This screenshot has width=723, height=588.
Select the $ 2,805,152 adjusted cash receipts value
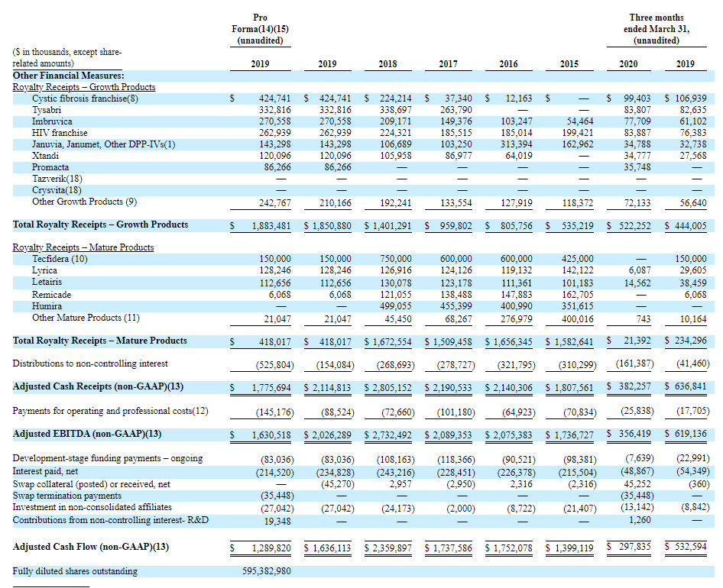pyautogui.click(x=387, y=388)
